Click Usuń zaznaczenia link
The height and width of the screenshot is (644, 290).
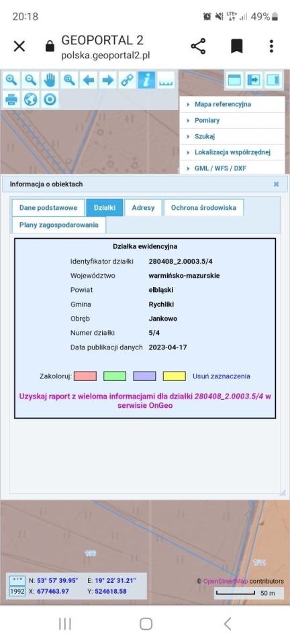click(x=222, y=376)
